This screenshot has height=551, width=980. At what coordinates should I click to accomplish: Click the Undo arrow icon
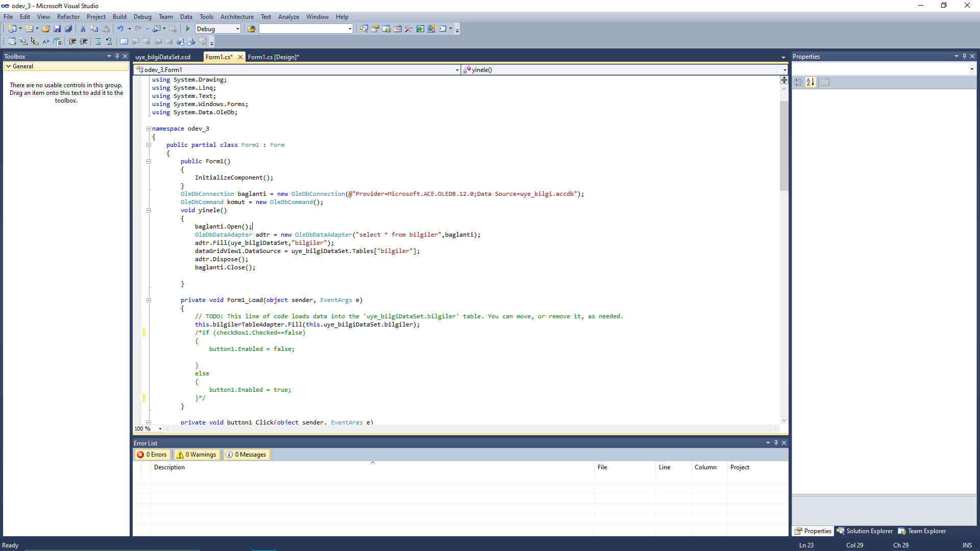coord(120,29)
